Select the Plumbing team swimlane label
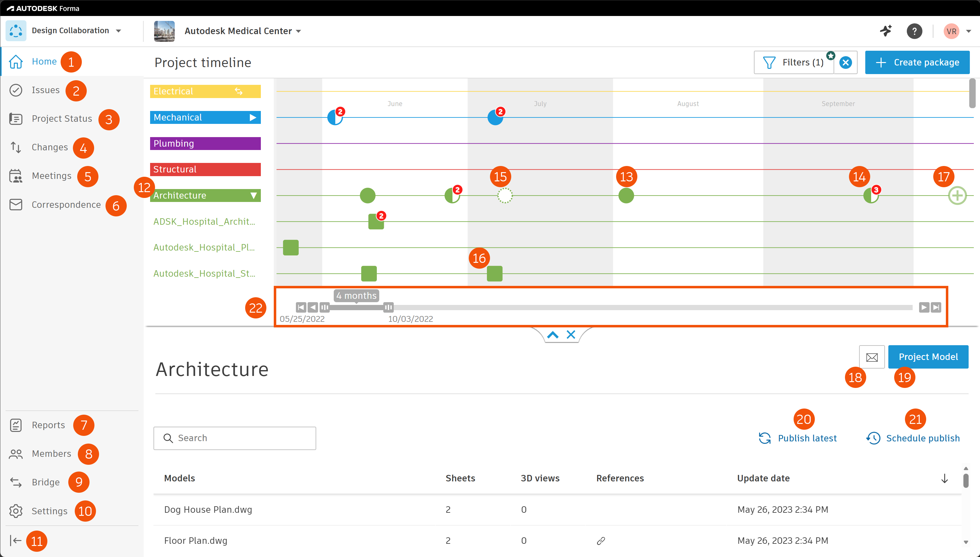The height and width of the screenshot is (557, 980). pos(205,144)
